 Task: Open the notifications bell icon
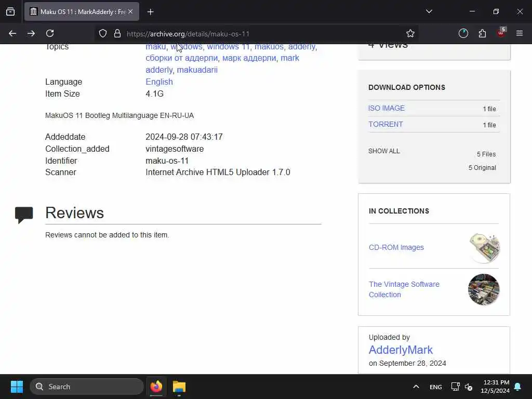(518, 387)
